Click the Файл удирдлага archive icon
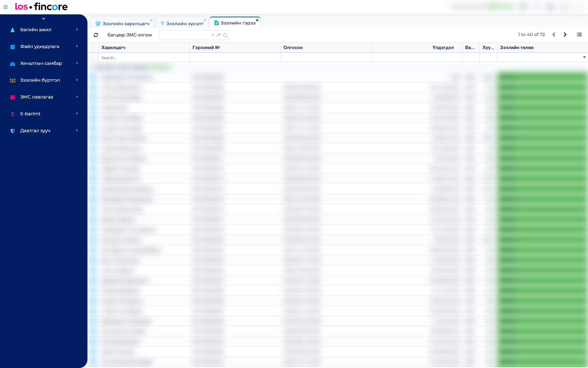 click(13, 47)
